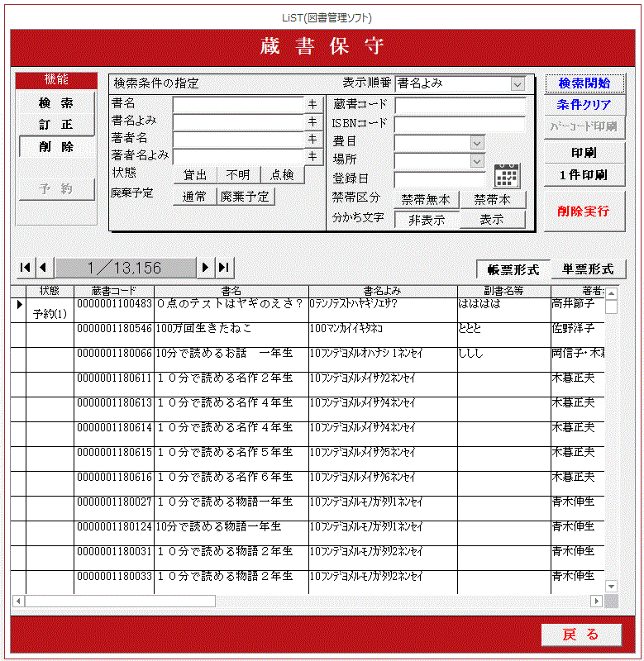Click the plus icon beside 著者名 field
644x661 pixels.
(x=312, y=139)
